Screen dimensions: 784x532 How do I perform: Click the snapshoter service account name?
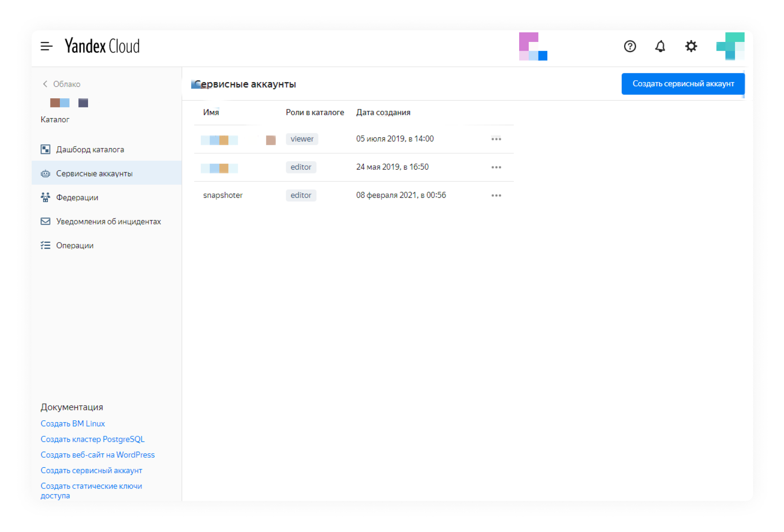(223, 195)
